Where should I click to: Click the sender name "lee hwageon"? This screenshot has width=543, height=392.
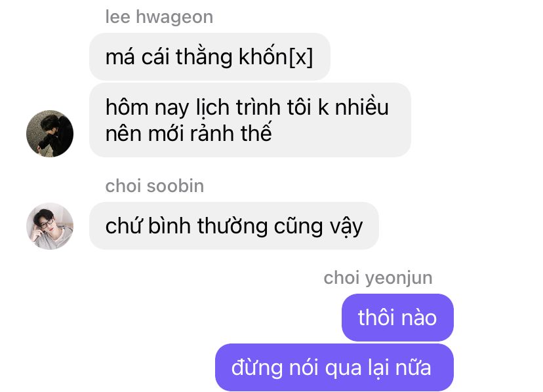tap(159, 17)
